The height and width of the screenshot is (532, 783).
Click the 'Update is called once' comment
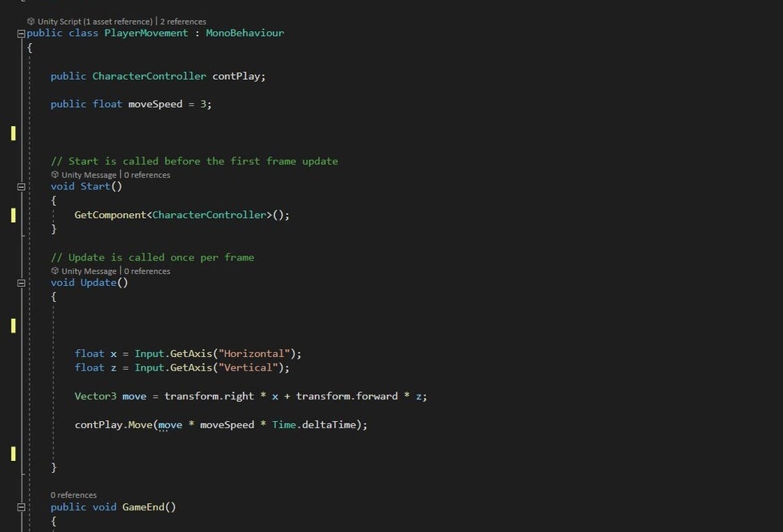tap(153, 257)
